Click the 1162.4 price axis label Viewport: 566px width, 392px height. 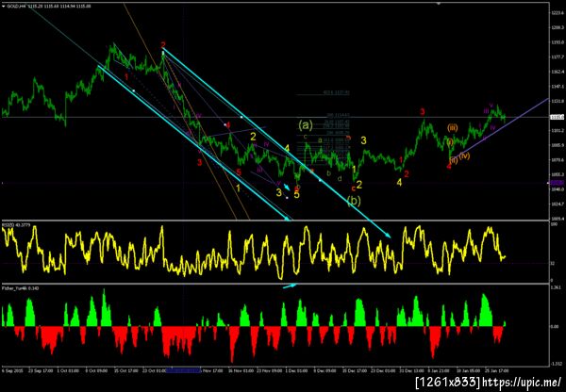point(557,72)
